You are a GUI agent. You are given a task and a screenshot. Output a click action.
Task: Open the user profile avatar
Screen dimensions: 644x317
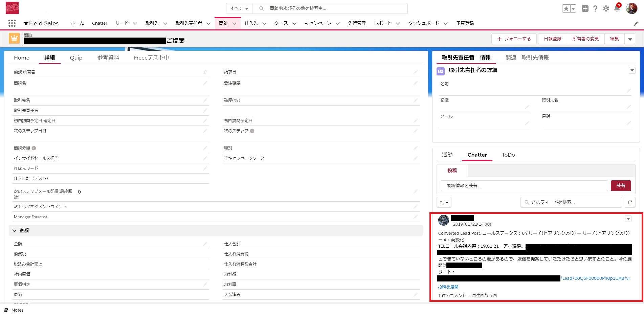pos(631,8)
